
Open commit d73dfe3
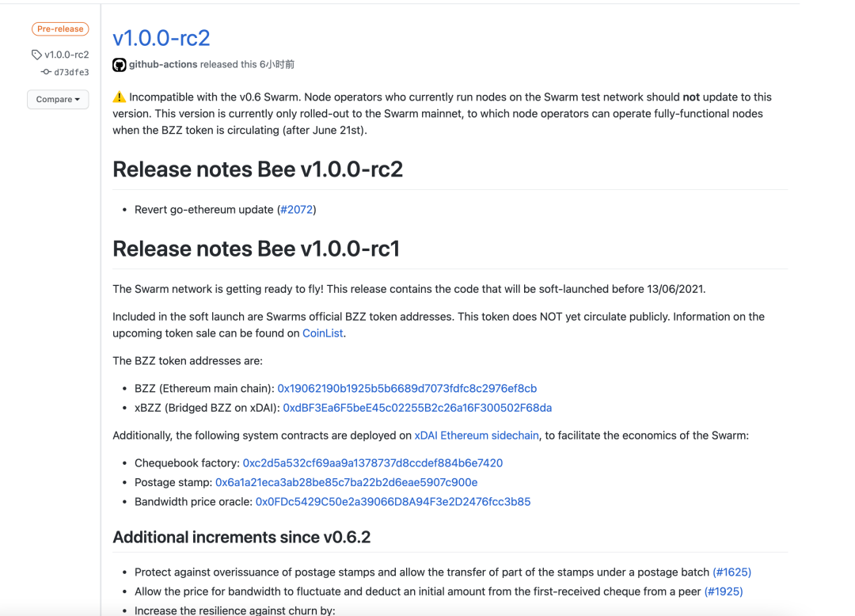71,72
